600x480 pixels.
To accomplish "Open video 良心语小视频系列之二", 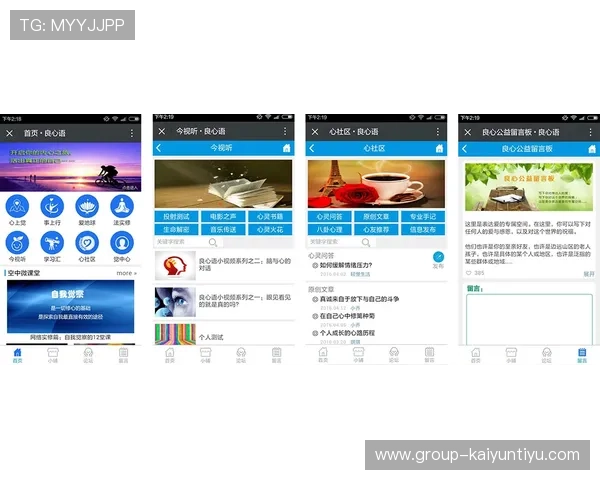I will click(x=245, y=264).
